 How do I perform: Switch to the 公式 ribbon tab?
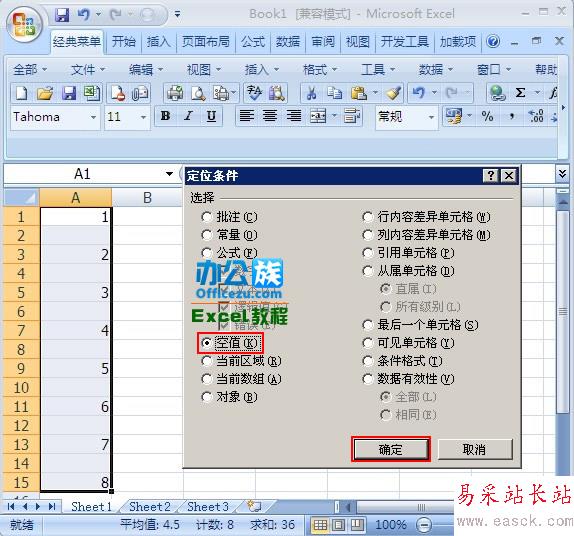[253, 42]
